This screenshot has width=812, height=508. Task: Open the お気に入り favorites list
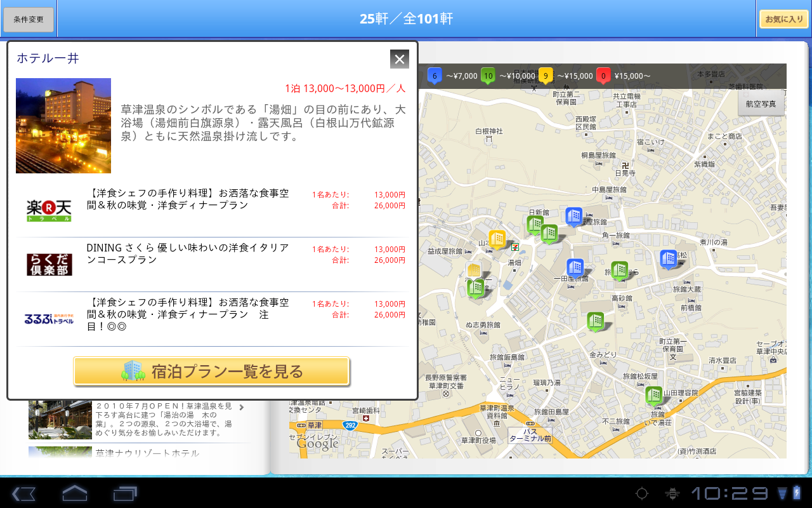coord(783,19)
